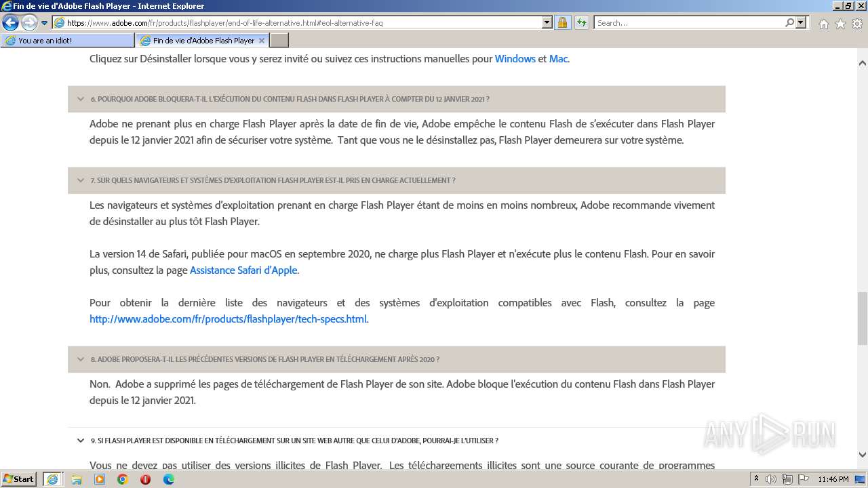Click the search magnifier icon

tap(789, 22)
